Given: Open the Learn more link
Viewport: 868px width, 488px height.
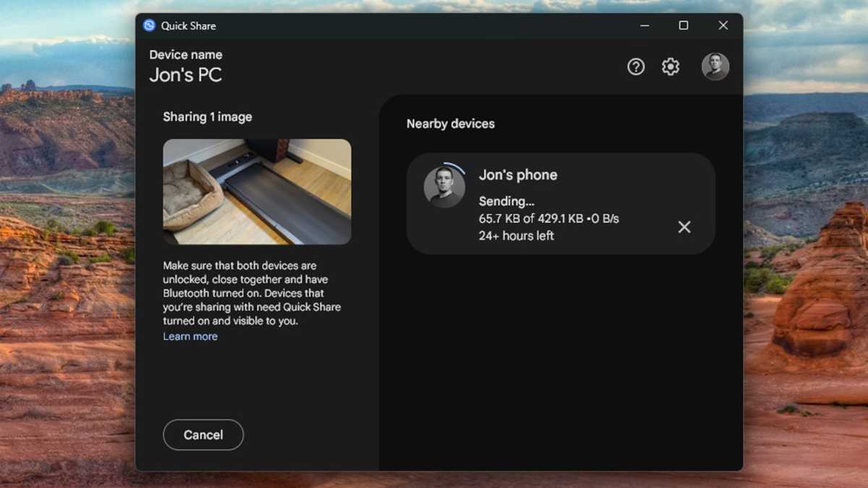Looking at the screenshot, I should tap(190, 336).
